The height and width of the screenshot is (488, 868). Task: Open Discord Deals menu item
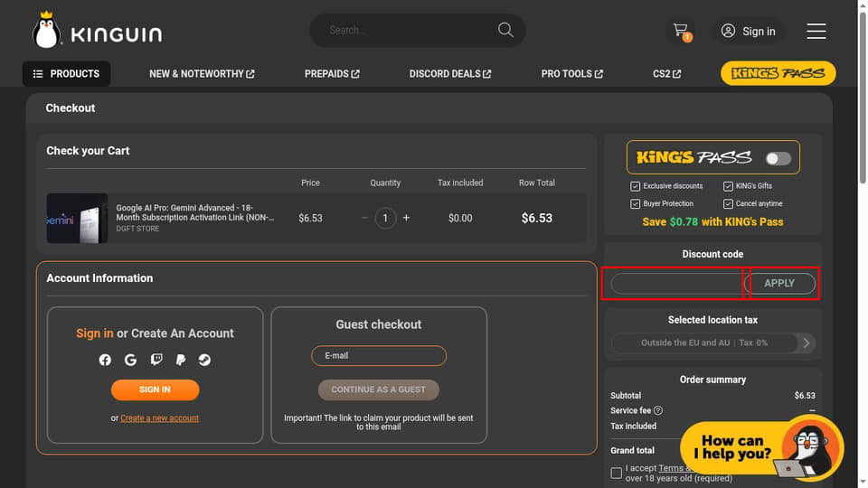pyautogui.click(x=450, y=73)
